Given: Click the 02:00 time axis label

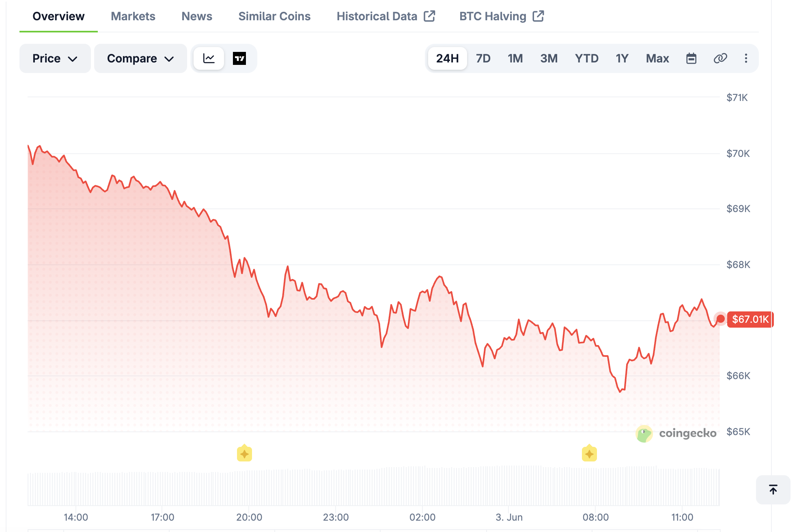Looking at the screenshot, I should 422,517.
